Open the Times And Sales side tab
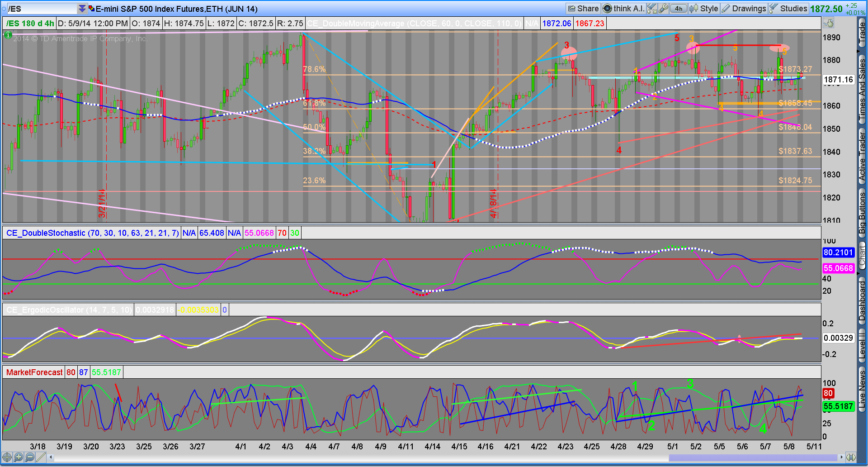This screenshot has width=868, height=467. click(x=862, y=90)
